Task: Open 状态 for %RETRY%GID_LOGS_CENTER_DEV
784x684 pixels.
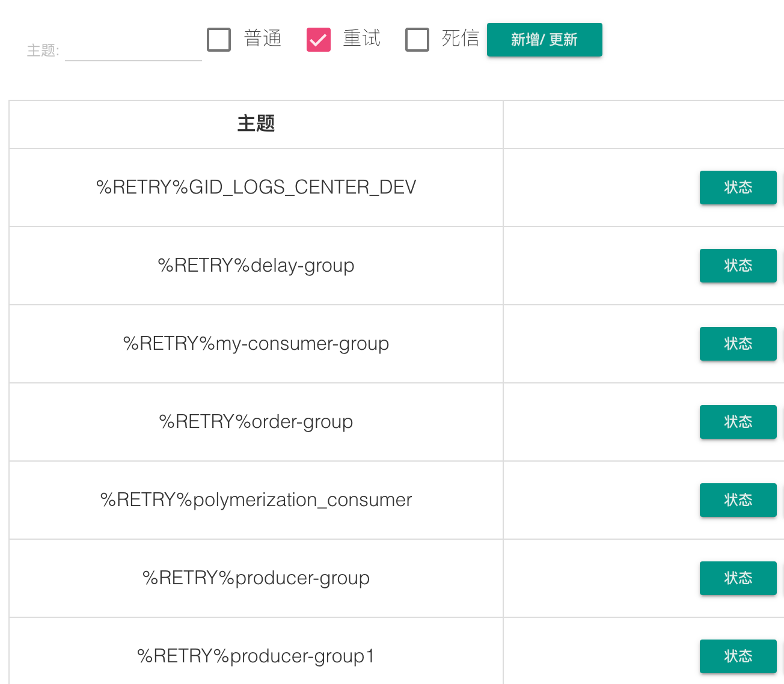Action: click(738, 188)
